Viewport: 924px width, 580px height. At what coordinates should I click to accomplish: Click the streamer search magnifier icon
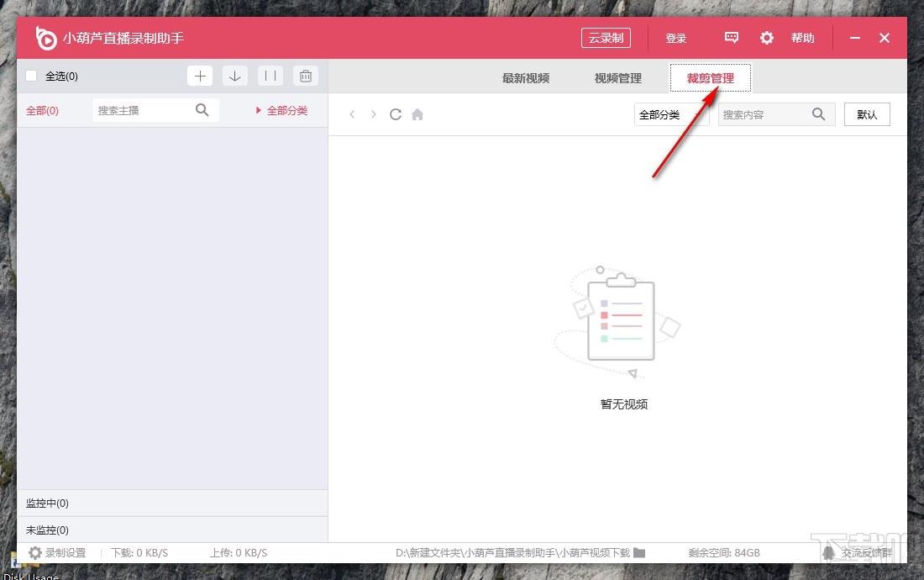pos(202,110)
